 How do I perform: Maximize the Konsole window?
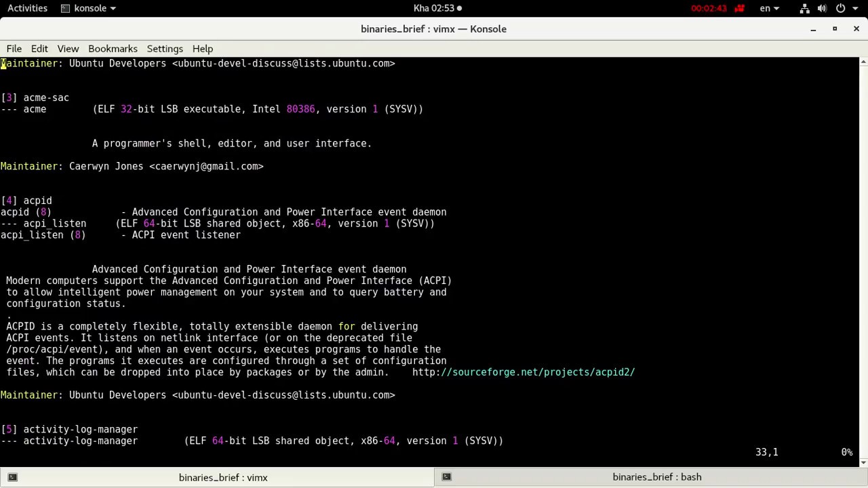pyautogui.click(x=835, y=28)
